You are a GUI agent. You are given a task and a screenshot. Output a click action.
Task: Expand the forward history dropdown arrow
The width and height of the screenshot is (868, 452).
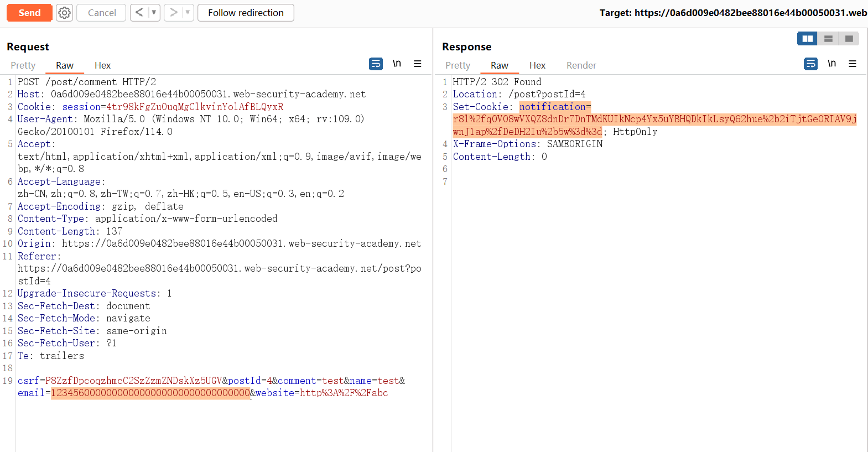[x=188, y=13]
